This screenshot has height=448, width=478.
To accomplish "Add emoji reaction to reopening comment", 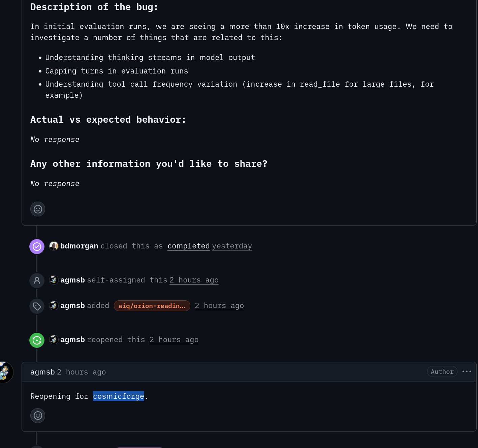I will 38,416.
